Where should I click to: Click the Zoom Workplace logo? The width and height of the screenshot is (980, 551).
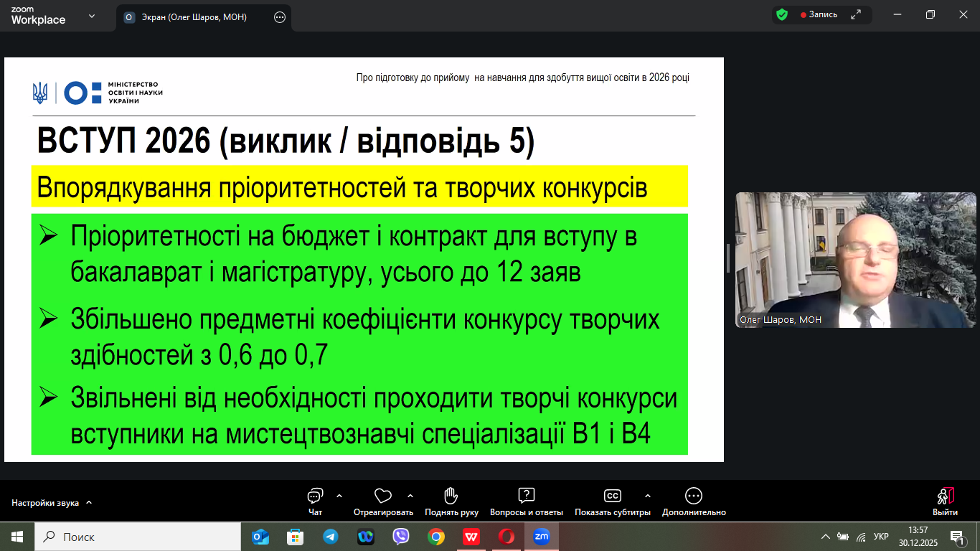(38, 17)
